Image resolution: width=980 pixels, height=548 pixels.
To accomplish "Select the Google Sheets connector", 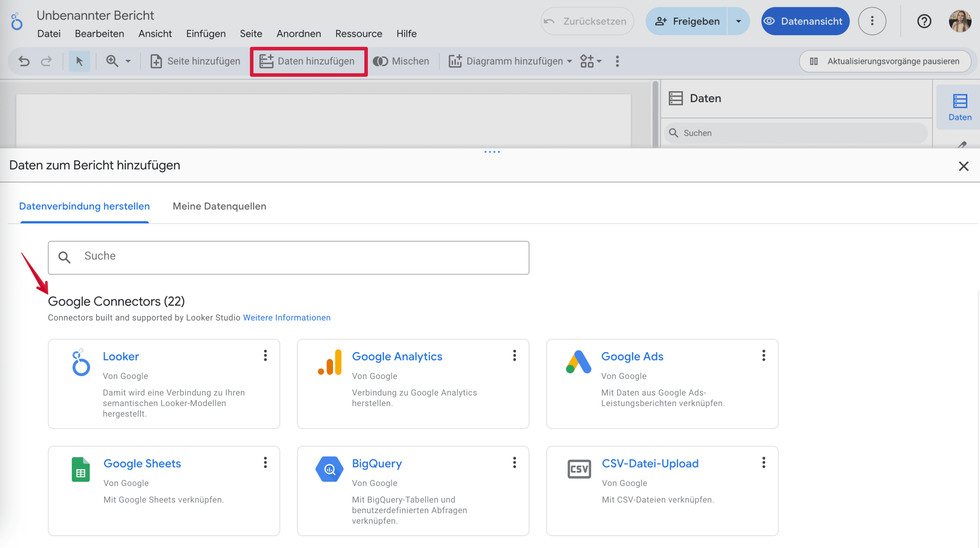I will pyautogui.click(x=142, y=464).
